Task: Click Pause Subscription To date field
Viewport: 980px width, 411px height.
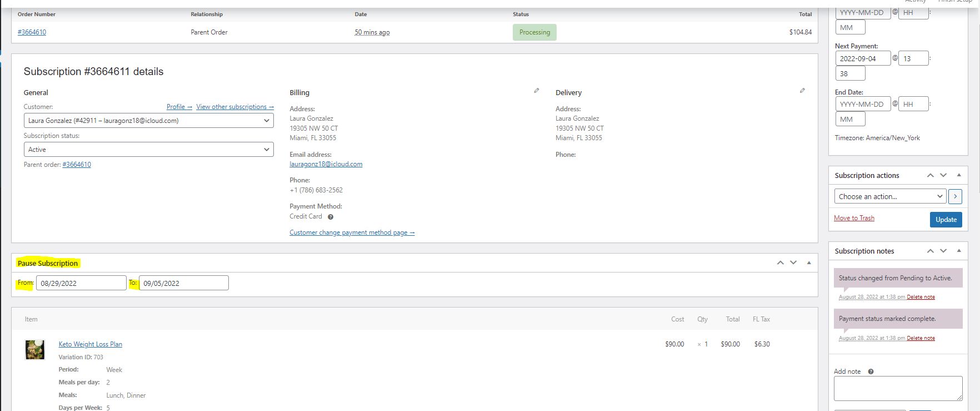Action: [x=184, y=283]
